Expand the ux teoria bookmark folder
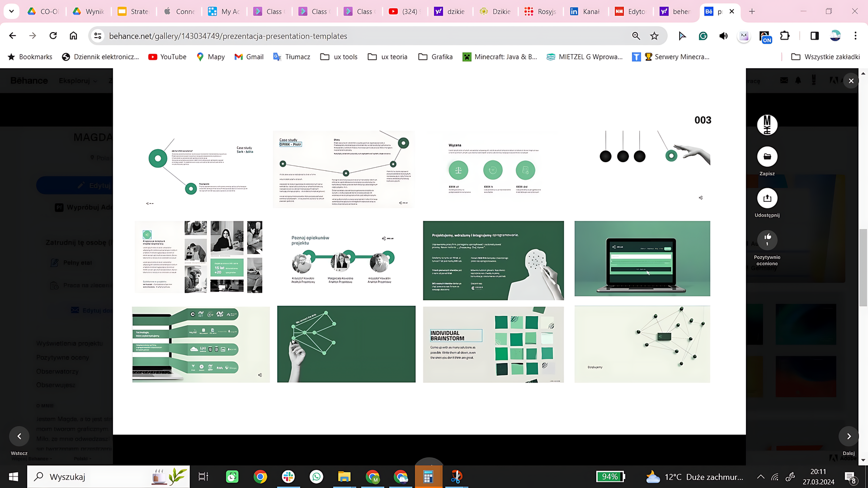868x488 pixels. coord(387,57)
